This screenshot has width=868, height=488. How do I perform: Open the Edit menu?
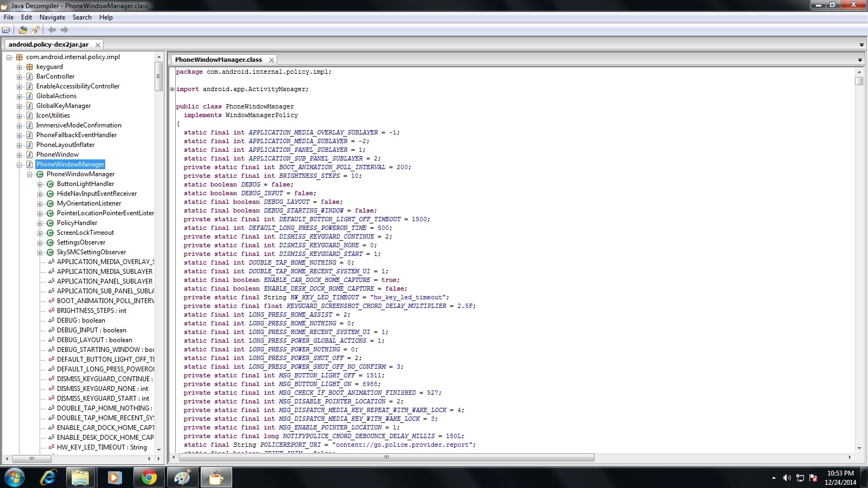(27, 17)
